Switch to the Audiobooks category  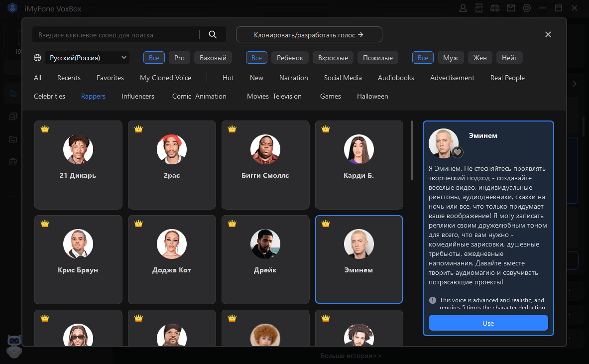click(x=396, y=78)
